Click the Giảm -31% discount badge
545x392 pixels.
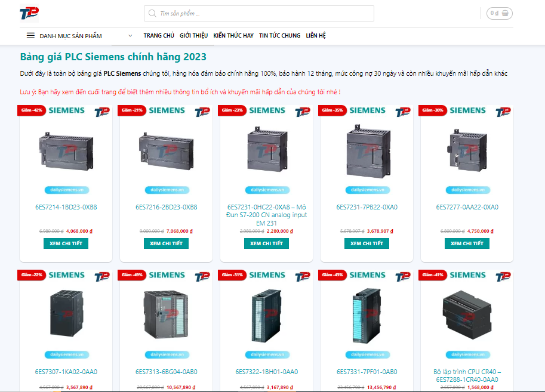[x=232, y=275]
